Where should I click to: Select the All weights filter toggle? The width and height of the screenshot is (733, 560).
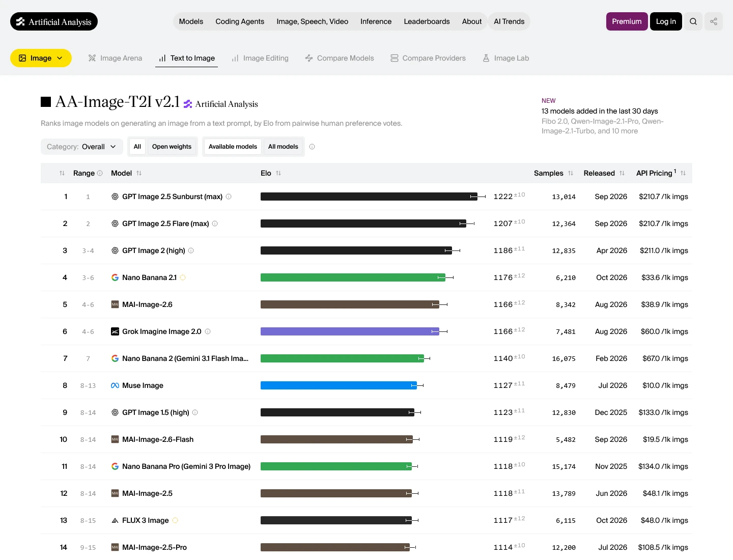pos(137,147)
